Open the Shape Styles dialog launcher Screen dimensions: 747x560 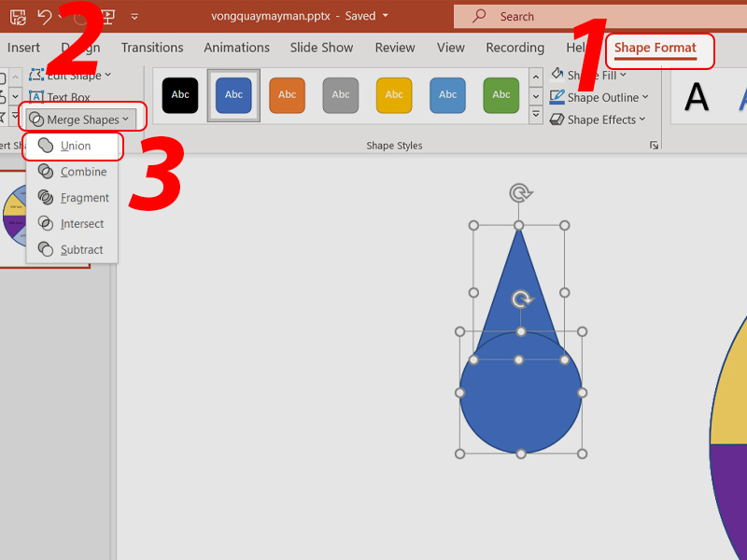pyautogui.click(x=654, y=146)
